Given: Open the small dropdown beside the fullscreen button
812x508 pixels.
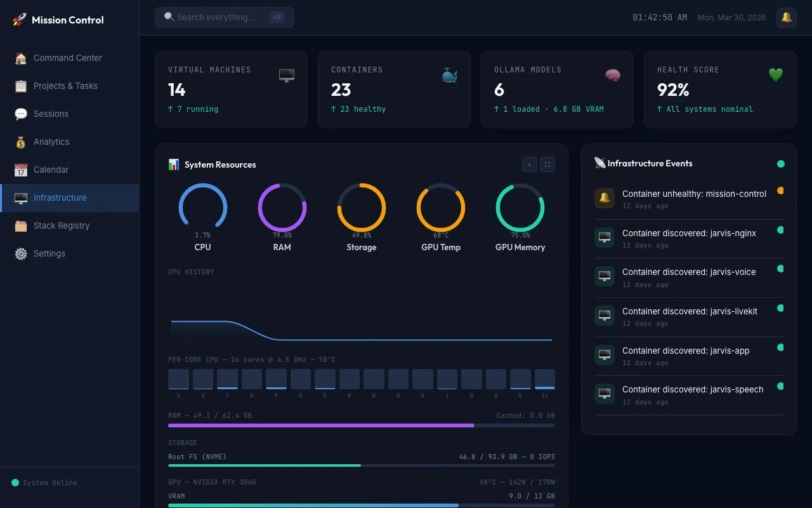Looking at the screenshot, I should pos(530,164).
